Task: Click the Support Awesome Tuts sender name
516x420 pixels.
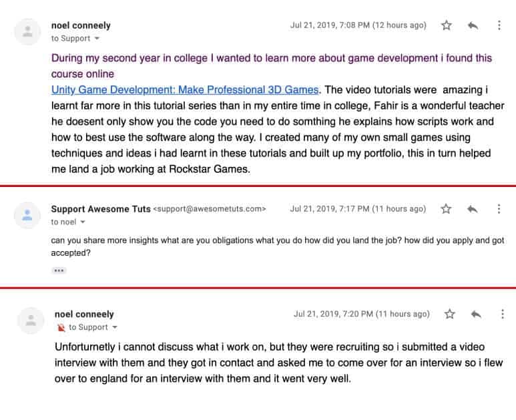Action: [101, 209]
